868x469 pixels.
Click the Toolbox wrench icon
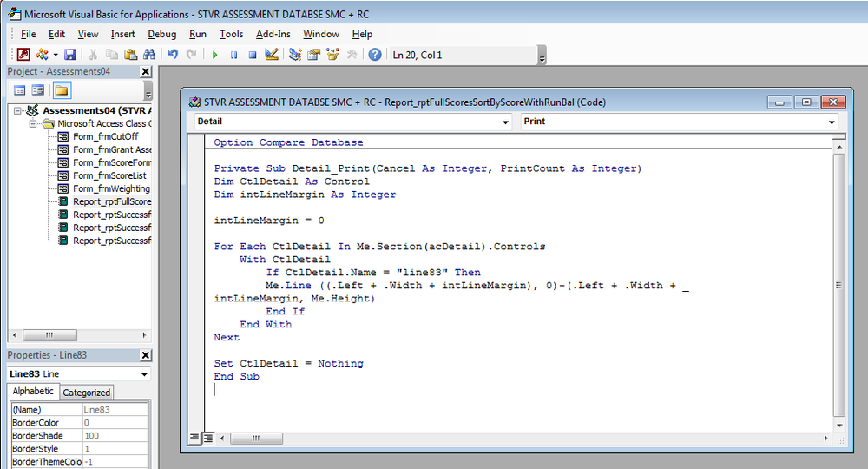coord(352,54)
